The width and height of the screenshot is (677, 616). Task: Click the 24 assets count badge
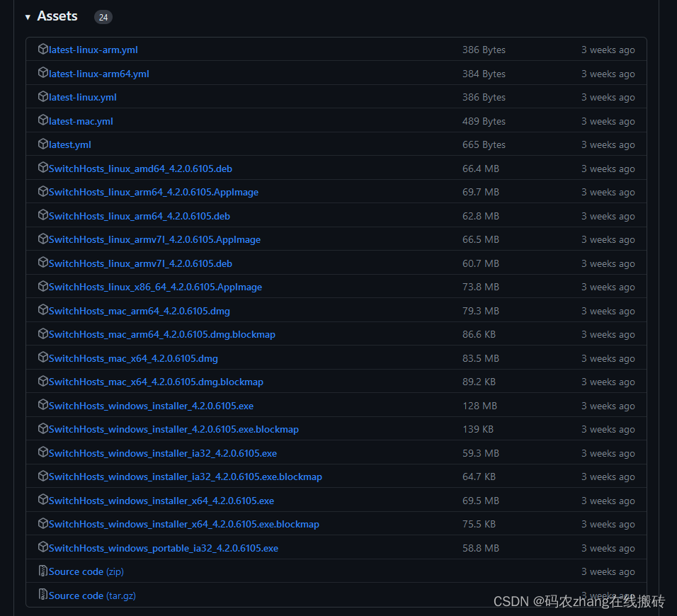pos(103,17)
